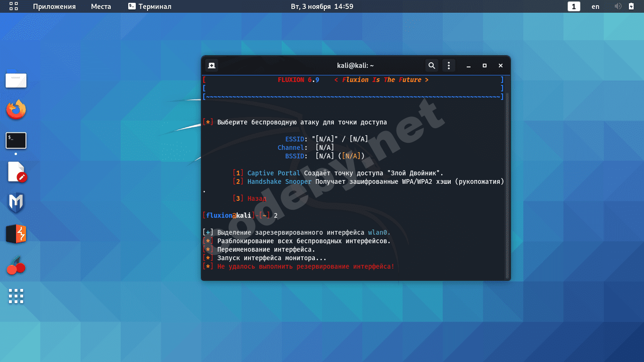Click the terminal window's vertical scrollbar
Image resolution: width=644 pixels, height=362 pixels.
tap(507, 185)
